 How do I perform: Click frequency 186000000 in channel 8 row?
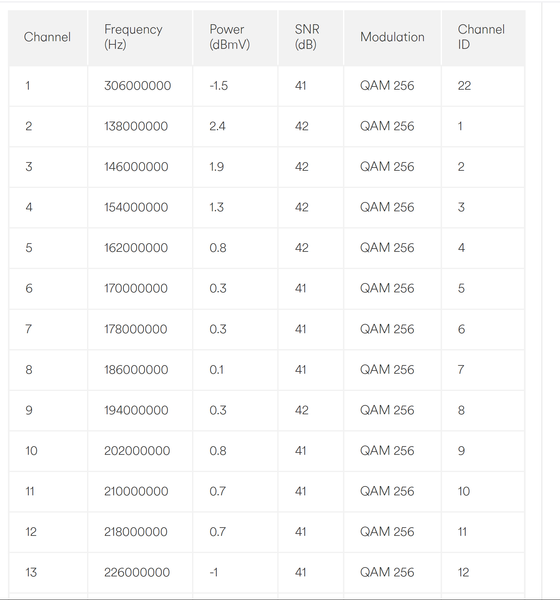(136, 370)
